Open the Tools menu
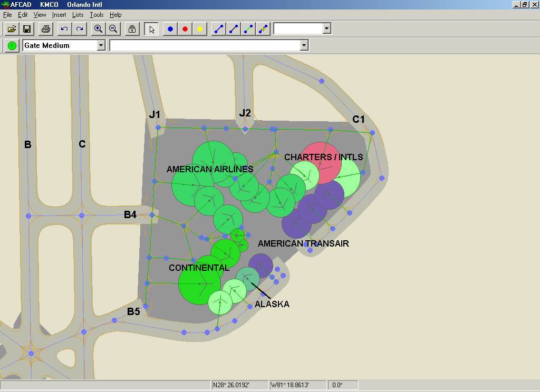The height and width of the screenshot is (392, 540). pyautogui.click(x=97, y=15)
